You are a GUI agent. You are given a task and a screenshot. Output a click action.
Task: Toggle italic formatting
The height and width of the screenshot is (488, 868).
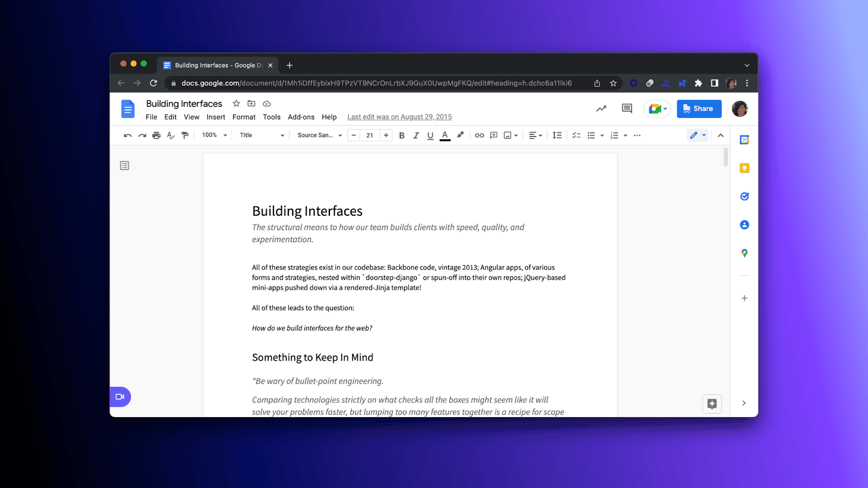[x=416, y=135]
